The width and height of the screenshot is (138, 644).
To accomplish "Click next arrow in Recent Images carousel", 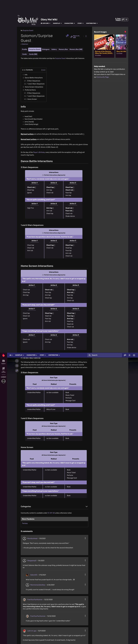I will pyautogui.click(x=126, y=46).
